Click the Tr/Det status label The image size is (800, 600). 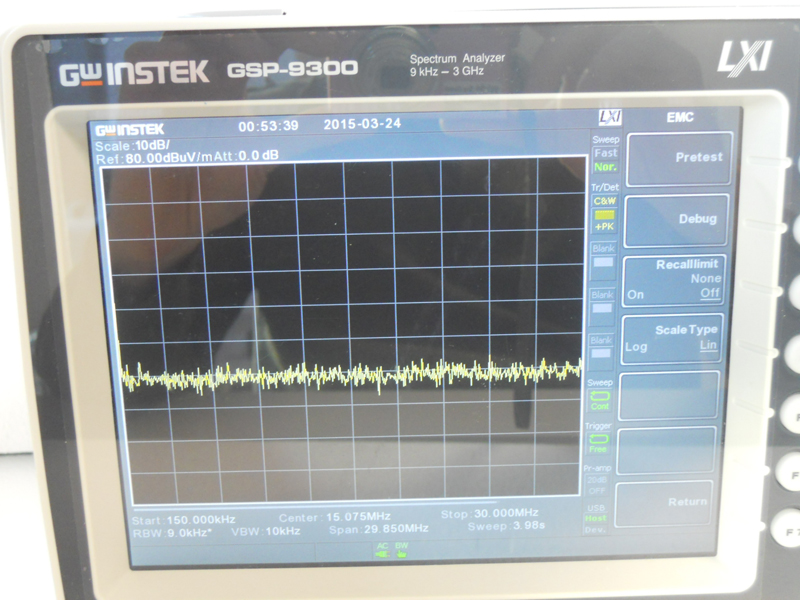605,187
